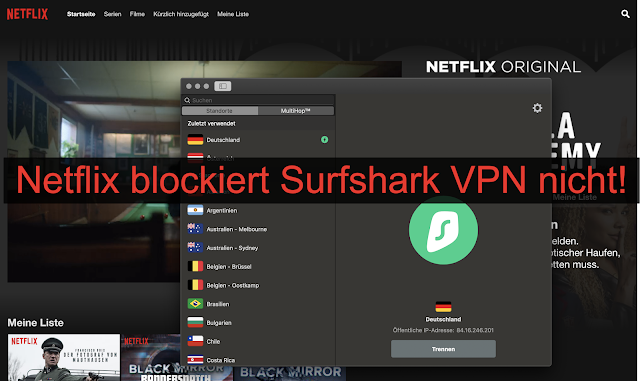Open Der Fotograf von Mauthausen thumbnail

[x=64, y=358]
